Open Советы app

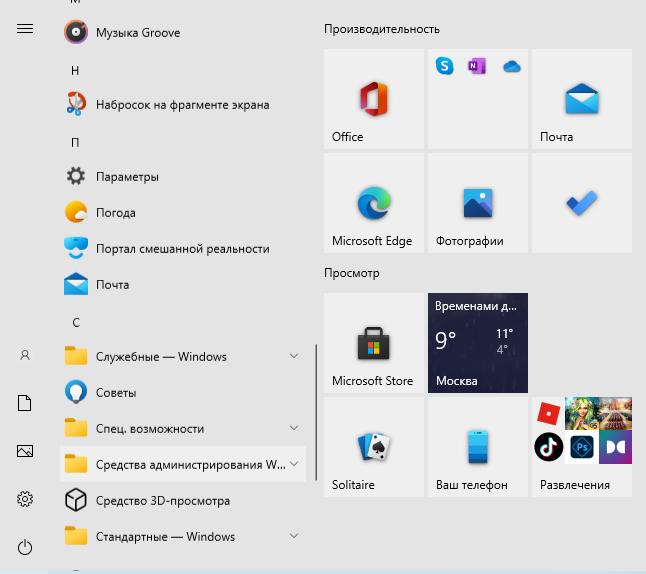[183, 393]
